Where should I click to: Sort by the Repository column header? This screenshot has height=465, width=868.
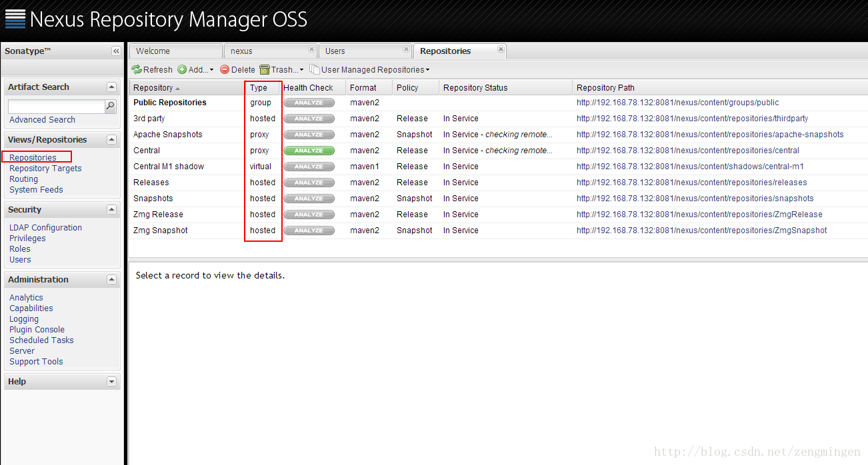[187, 88]
